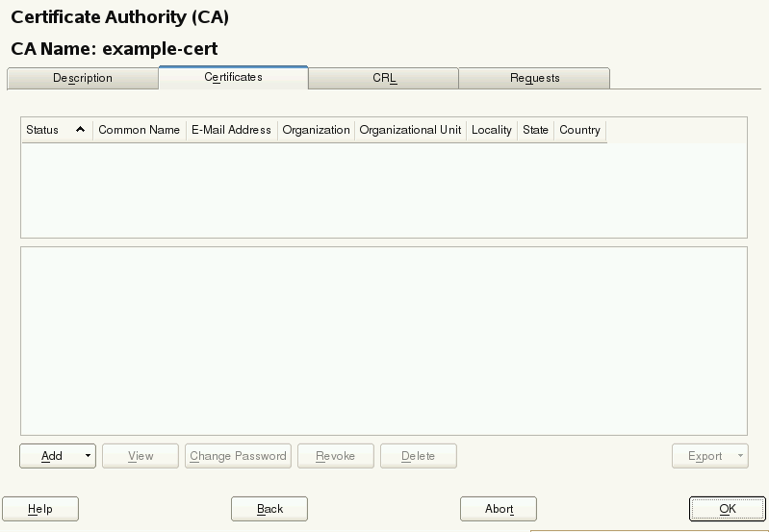The image size is (769, 532).
Task: Sort by E-Mail Address column
Action: point(231,130)
